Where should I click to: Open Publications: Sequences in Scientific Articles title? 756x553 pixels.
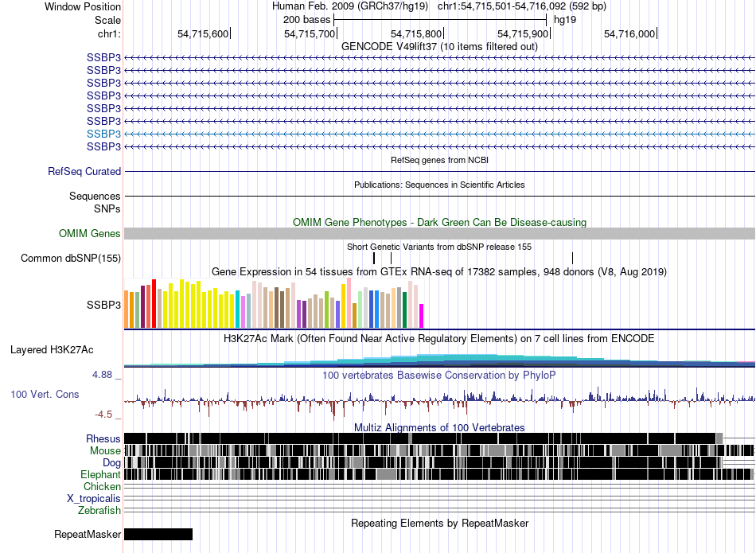coord(439,185)
